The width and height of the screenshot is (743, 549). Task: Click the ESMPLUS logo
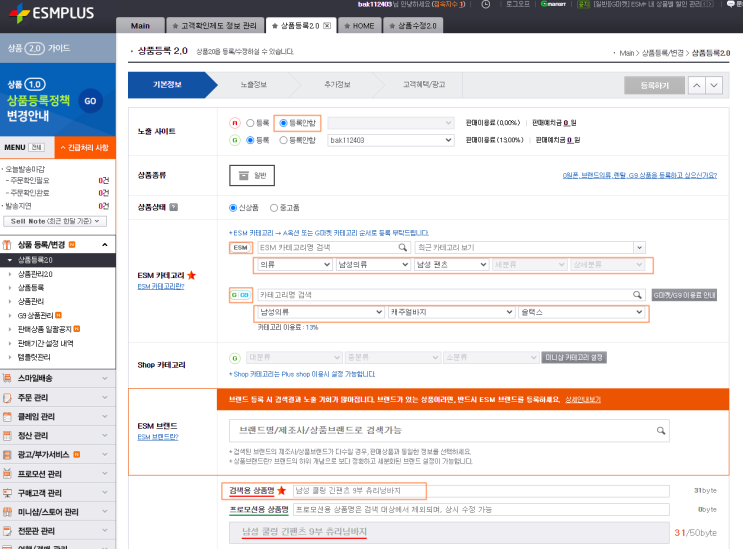pyautogui.click(x=52, y=13)
